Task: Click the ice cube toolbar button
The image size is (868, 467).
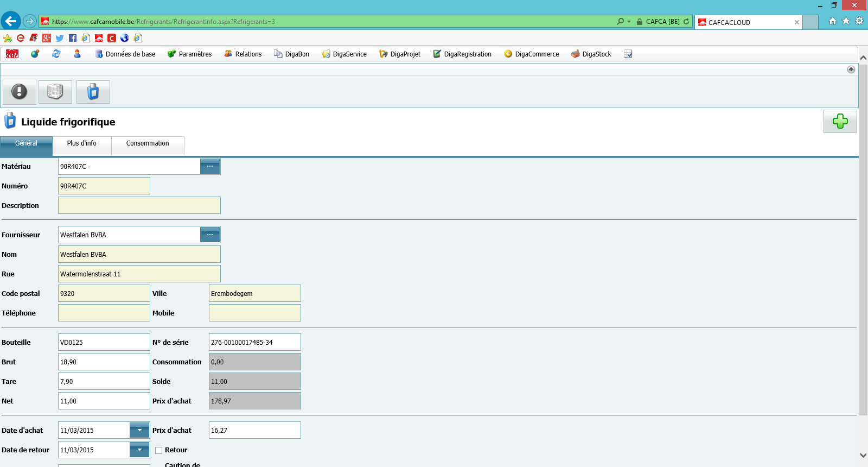Action: coord(55,92)
